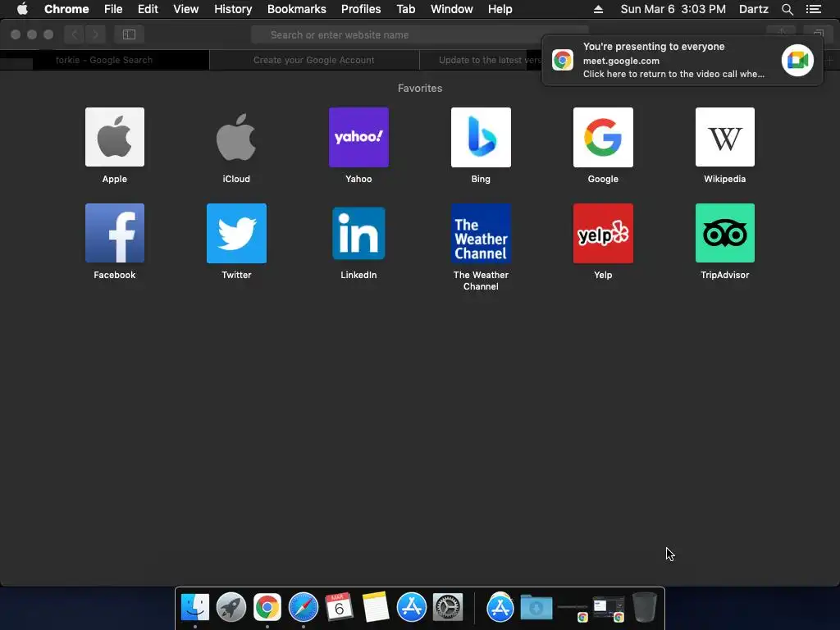This screenshot has height=630, width=840.
Task: Open the Trash in the Dock
Action: pos(645,607)
